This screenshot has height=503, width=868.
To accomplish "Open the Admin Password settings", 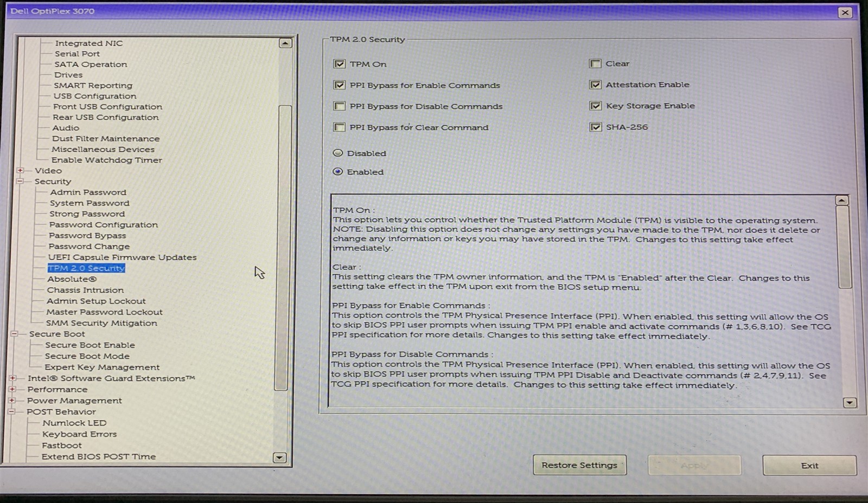I will click(x=88, y=192).
